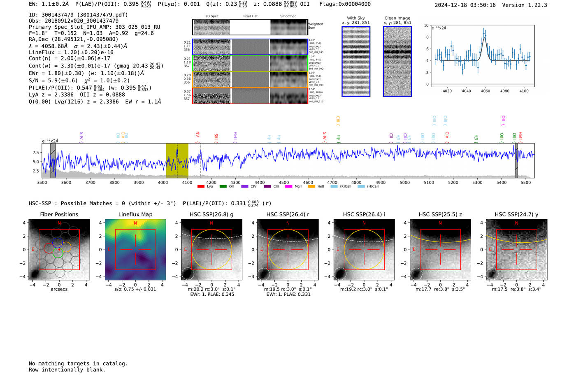Click the ID: 3001437479 text line

[78, 15]
